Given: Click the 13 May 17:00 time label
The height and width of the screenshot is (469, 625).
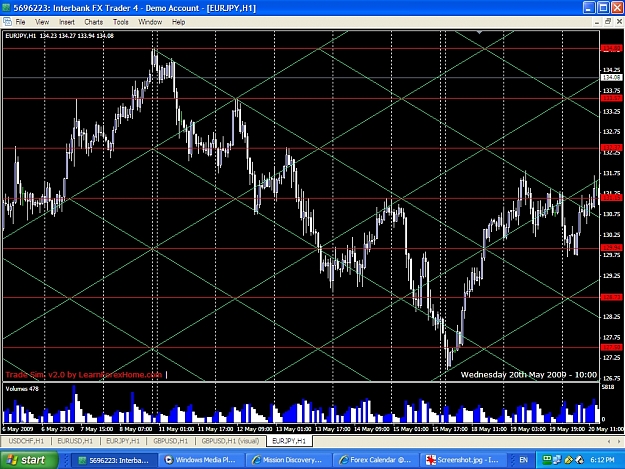Looking at the screenshot, I should [332, 429].
